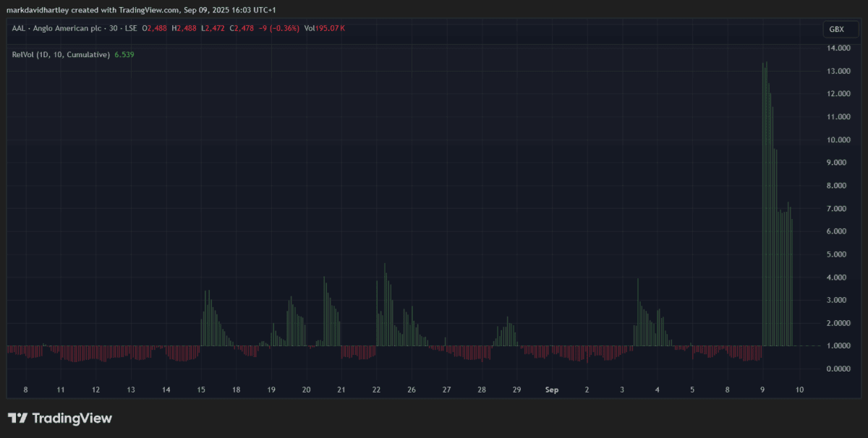868x438 pixels.
Task: Click date 22 on the time axis
Action: (376, 390)
